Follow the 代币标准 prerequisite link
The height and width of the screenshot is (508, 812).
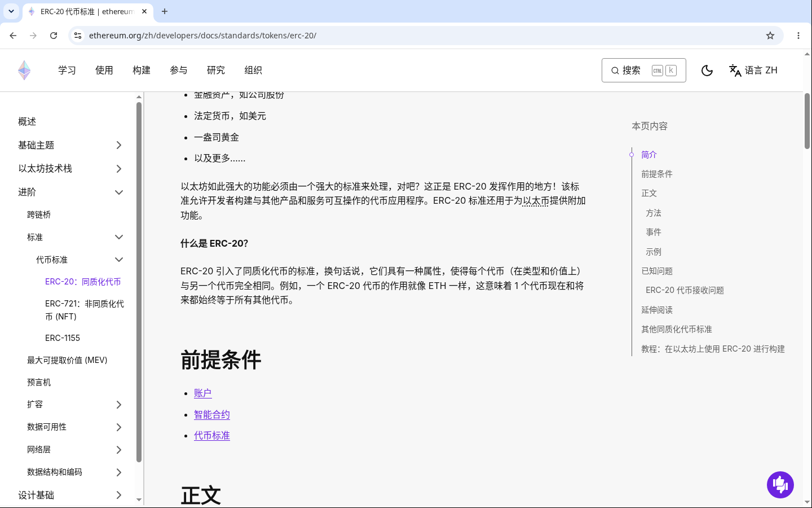212,436
